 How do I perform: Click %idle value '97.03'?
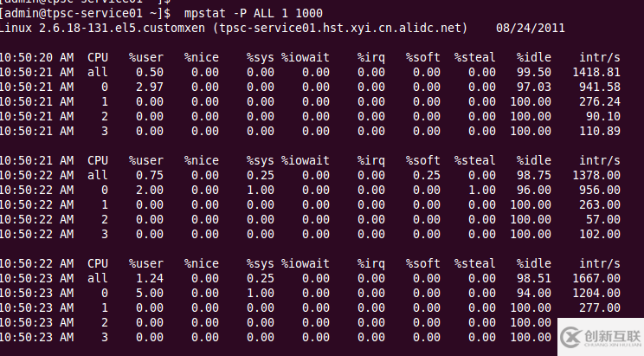point(534,87)
